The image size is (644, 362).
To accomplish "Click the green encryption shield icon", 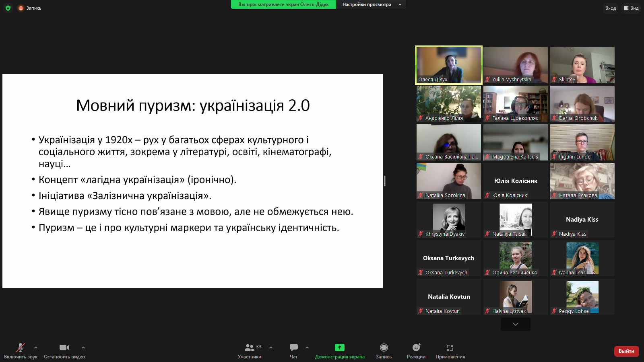I will tap(8, 8).
